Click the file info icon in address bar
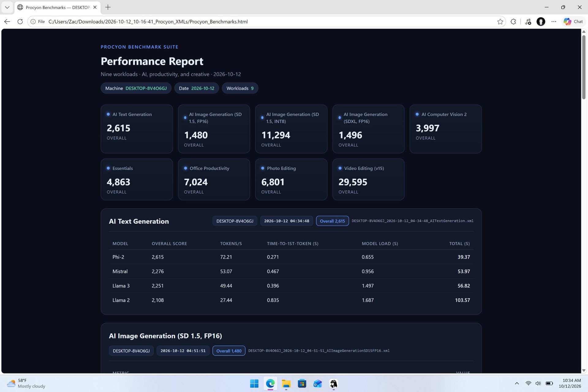The image size is (588, 392). tap(33, 21)
